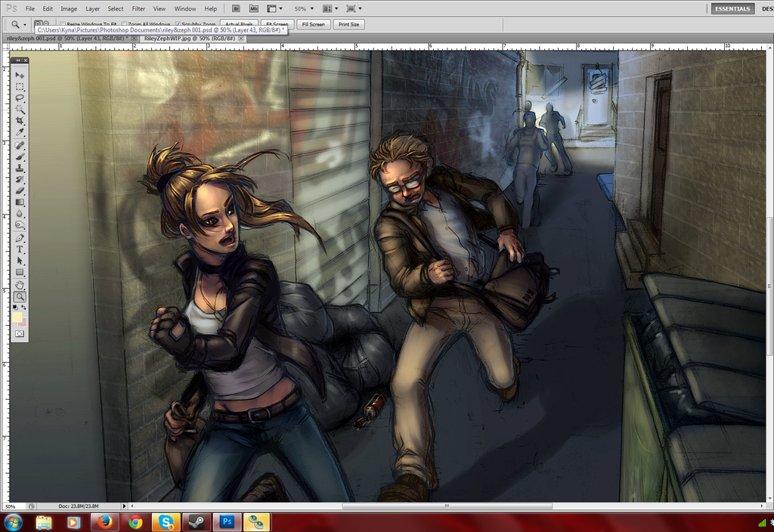The image size is (774, 532).
Task: Switch to Zoom In mode
Action: pos(38,23)
